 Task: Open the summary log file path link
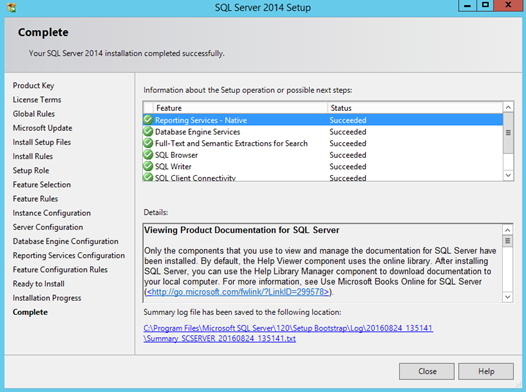coord(288,333)
